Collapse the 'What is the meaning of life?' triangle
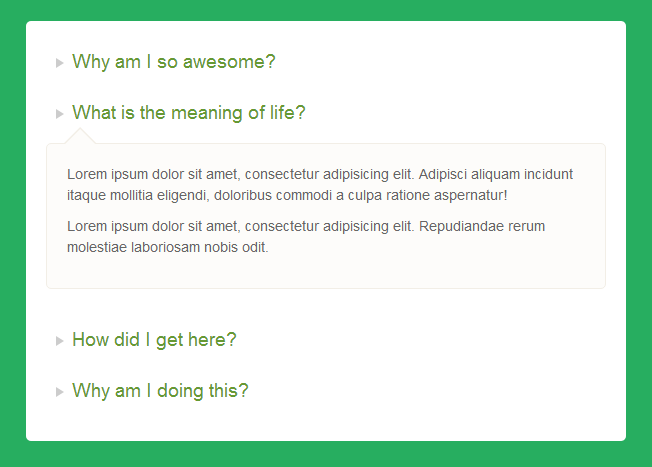This screenshot has height=467, width=652. coord(59,114)
